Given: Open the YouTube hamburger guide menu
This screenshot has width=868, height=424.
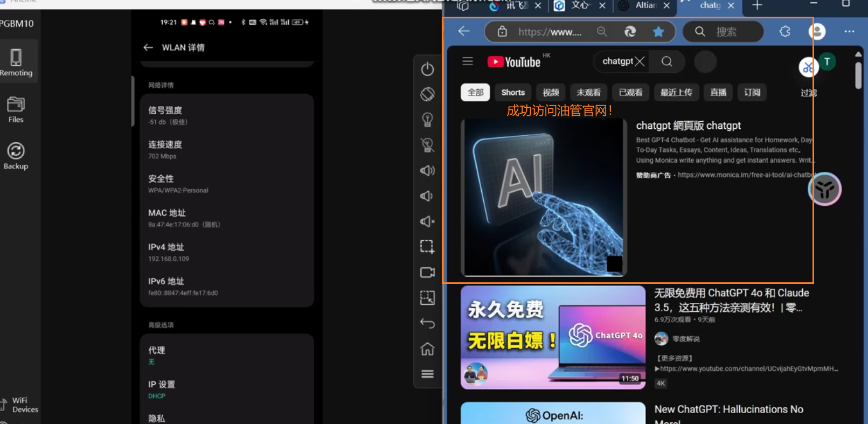Looking at the screenshot, I should click(468, 61).
